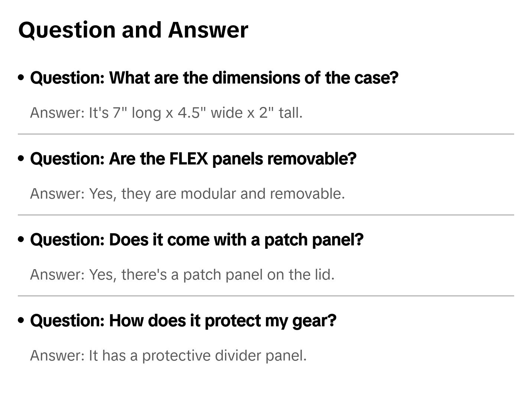Click the bullet beside the dimensions question

[x=21, y=78]
